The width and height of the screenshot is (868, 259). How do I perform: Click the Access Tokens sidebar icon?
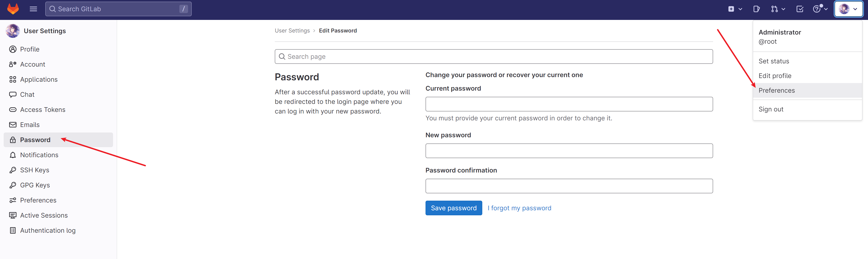[x=13, y=110]
